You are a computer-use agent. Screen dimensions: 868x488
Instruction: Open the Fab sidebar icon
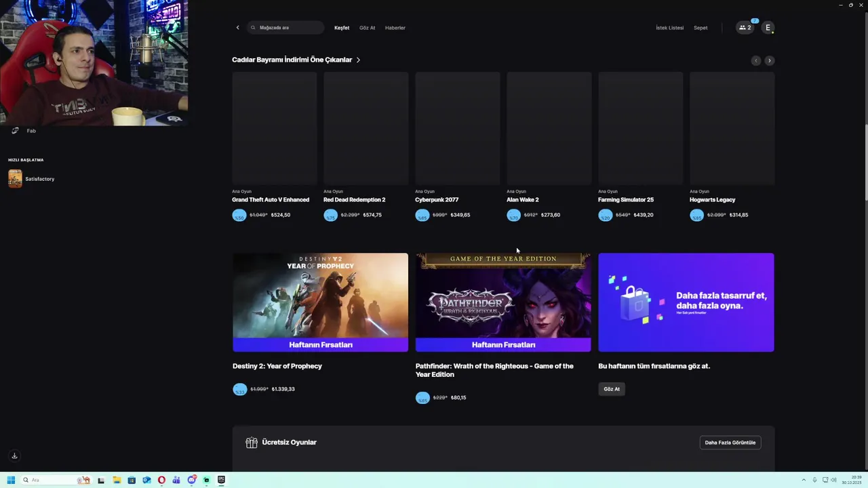[x=15, y=131]
